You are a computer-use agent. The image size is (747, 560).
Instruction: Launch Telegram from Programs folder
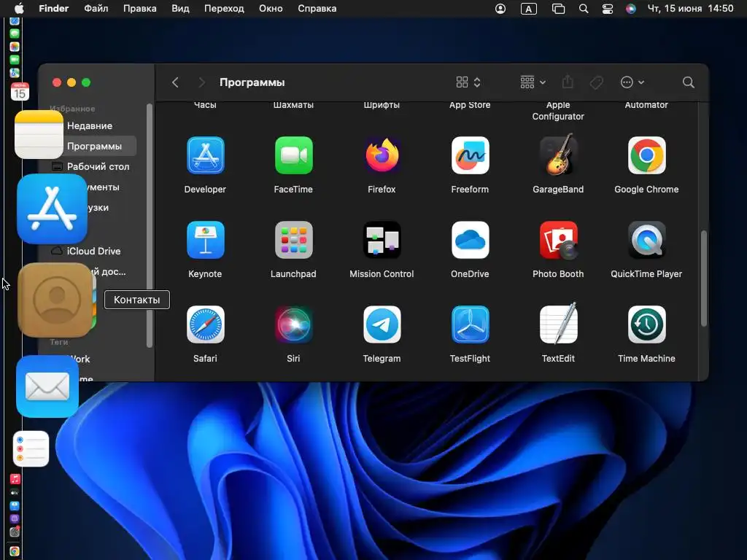[382, 324]
